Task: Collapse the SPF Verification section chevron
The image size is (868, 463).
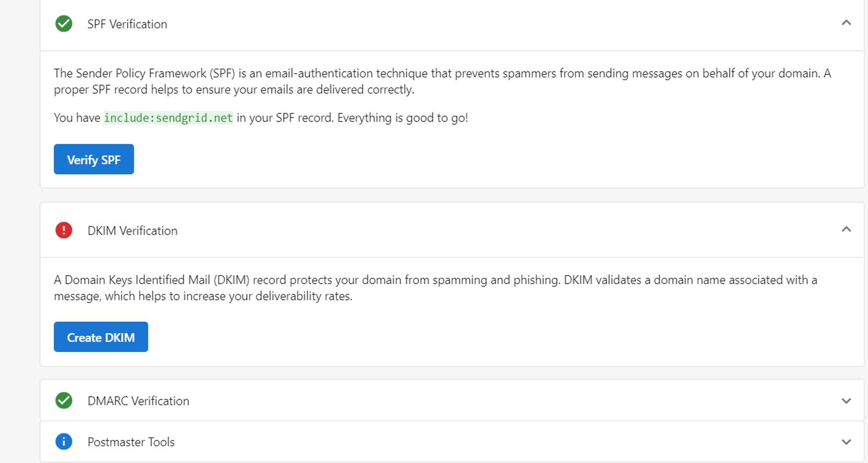Action: [846, 23]
